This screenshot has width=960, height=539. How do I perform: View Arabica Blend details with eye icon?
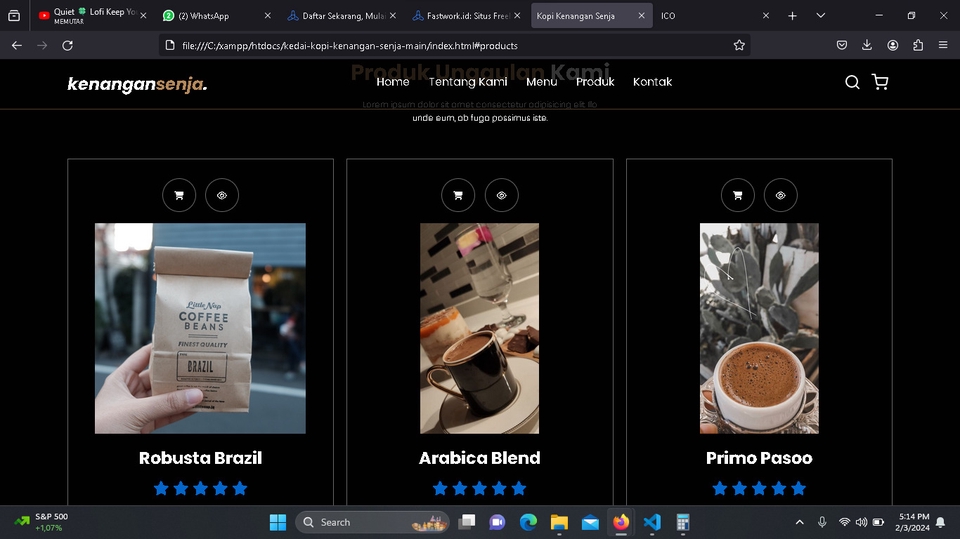click(501, 195)
